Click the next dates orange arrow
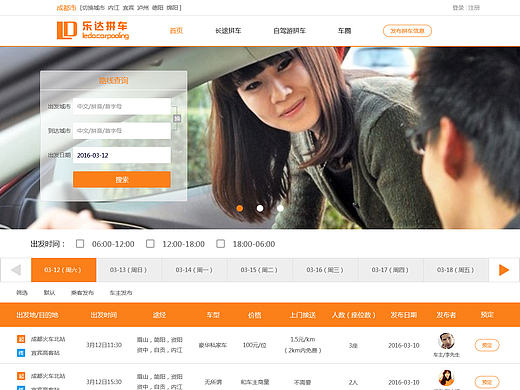This screenshot has height=390, width=520. pyautogui.click(x=504, y=270)
